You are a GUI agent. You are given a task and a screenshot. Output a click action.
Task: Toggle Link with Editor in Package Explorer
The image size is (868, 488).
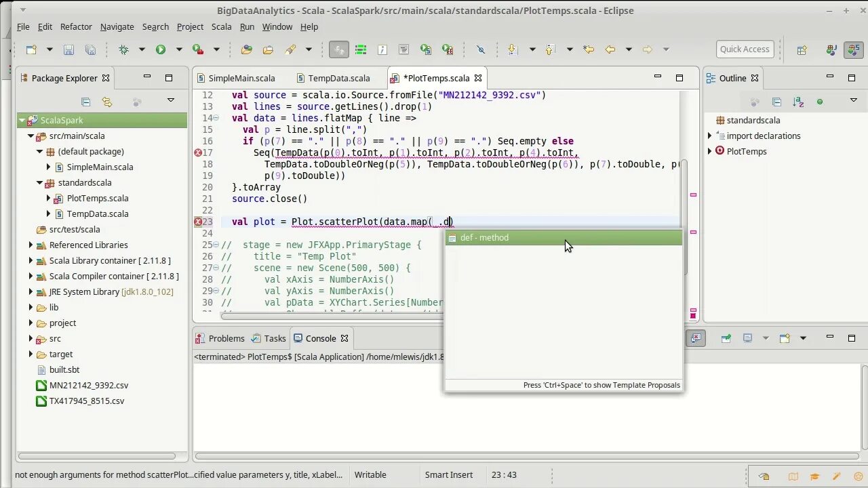point(107,102)
